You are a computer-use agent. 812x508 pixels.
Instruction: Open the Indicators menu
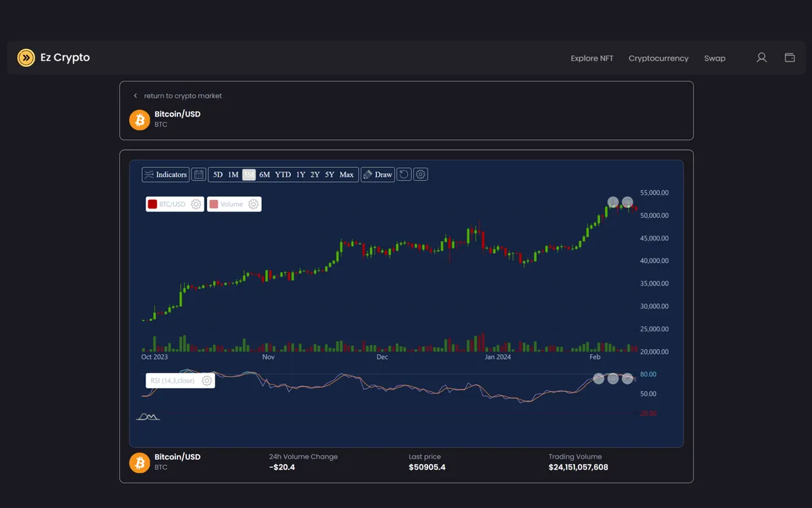166,175
